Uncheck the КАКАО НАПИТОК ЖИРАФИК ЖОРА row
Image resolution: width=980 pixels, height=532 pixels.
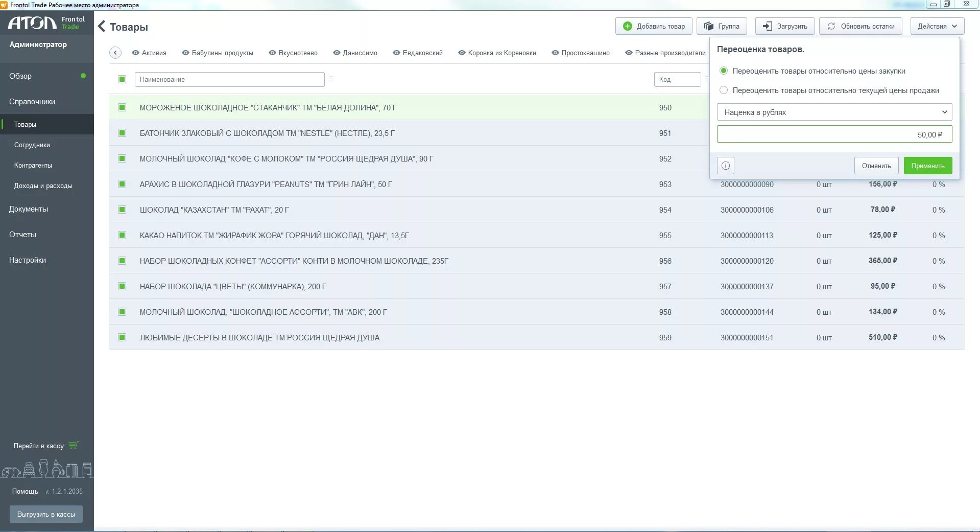122,235
